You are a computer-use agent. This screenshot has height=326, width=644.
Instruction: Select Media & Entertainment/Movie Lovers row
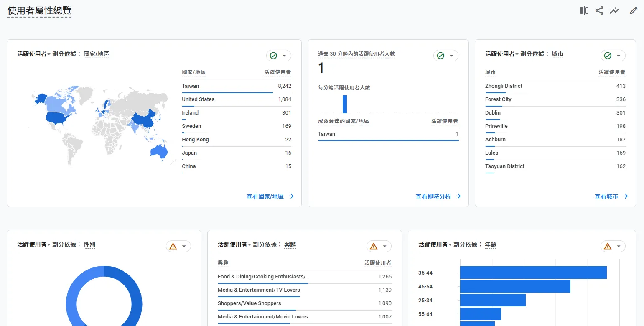point(305,317)
